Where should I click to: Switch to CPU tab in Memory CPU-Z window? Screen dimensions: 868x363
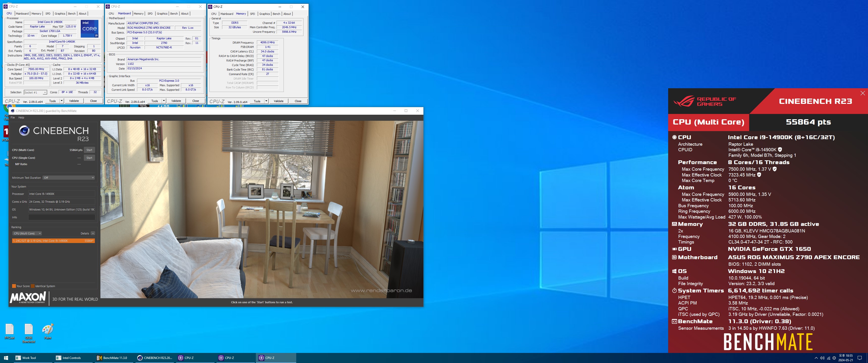pyautogui.click(x=214, y=14)
